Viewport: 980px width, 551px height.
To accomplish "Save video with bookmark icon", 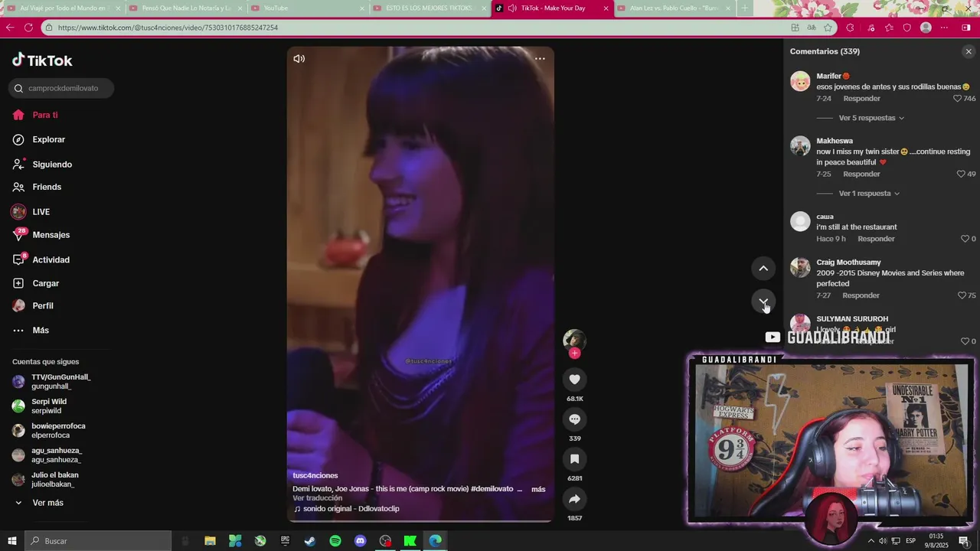I will tap(574, 459).
